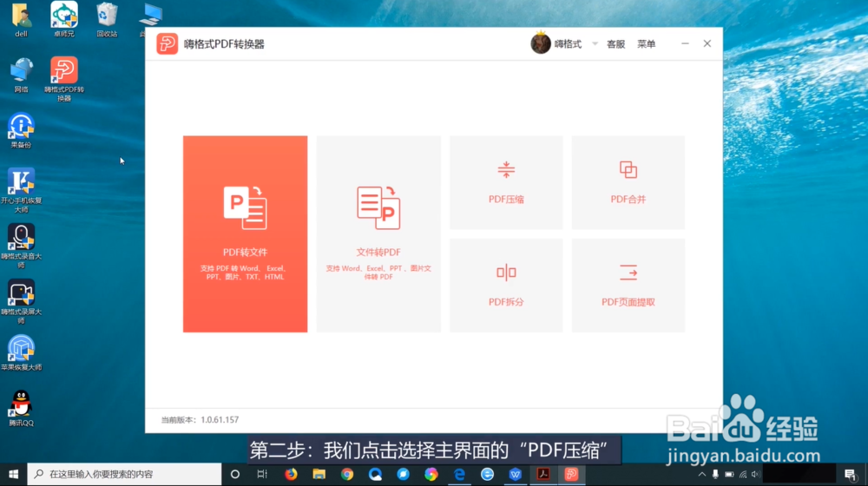Click the user avatar picture
The width and height of the screenshot is (868, 486).
click(x=540, y=43)
